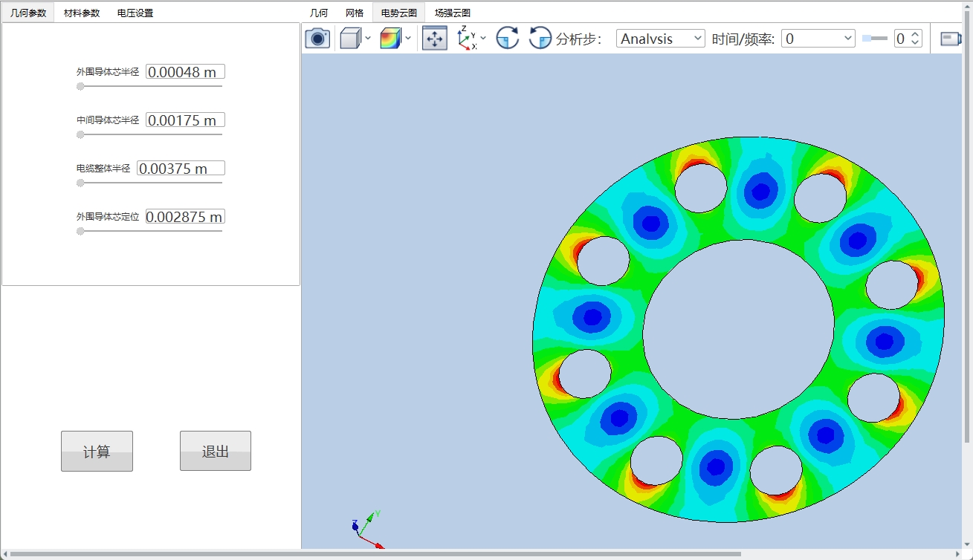
Task: Switch to the 材料参数 tab
Action: [82, 13]
